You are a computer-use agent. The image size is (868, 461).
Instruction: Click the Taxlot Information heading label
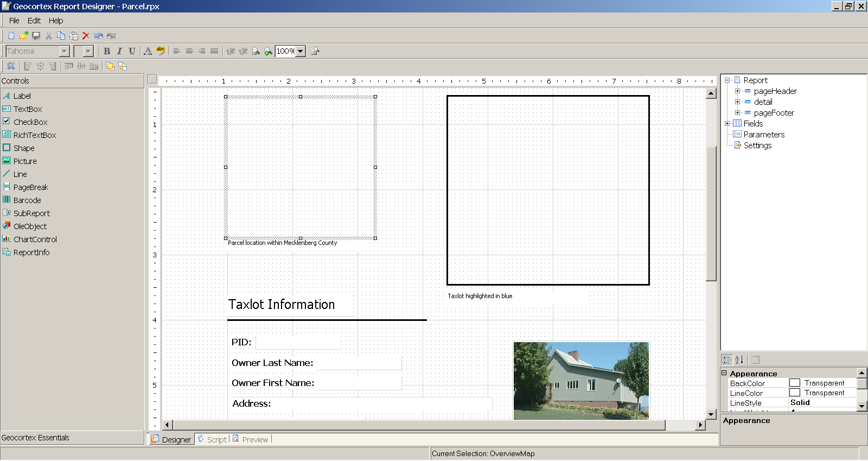click(x=282, y=305)
